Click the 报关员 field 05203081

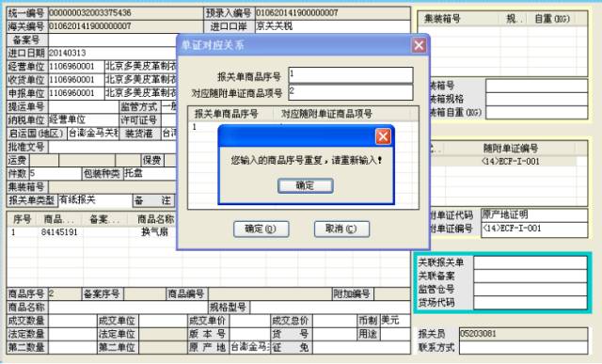click(523, 334)
